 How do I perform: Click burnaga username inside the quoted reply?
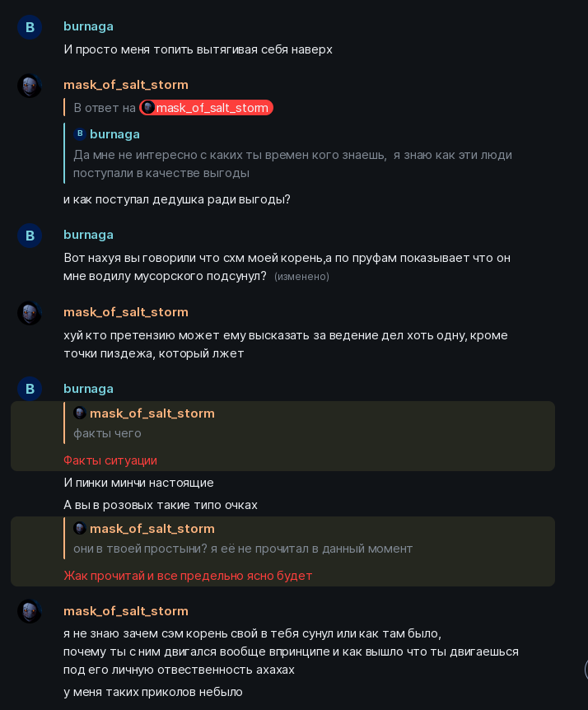114,134
